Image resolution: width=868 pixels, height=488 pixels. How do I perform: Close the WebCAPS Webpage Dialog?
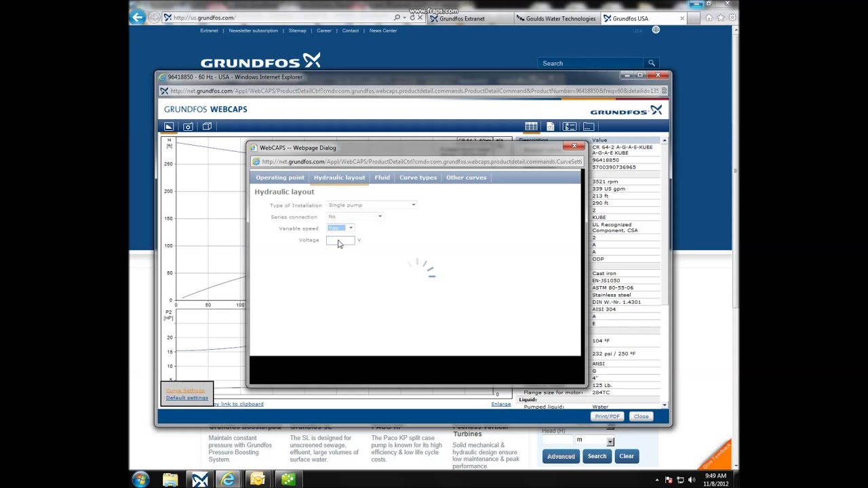[x=574, y=146]
